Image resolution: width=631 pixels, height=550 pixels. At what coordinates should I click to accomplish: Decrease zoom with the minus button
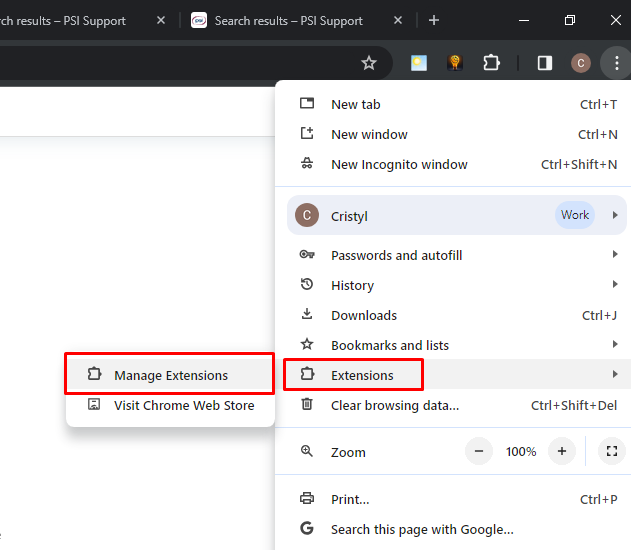point(478,451)
